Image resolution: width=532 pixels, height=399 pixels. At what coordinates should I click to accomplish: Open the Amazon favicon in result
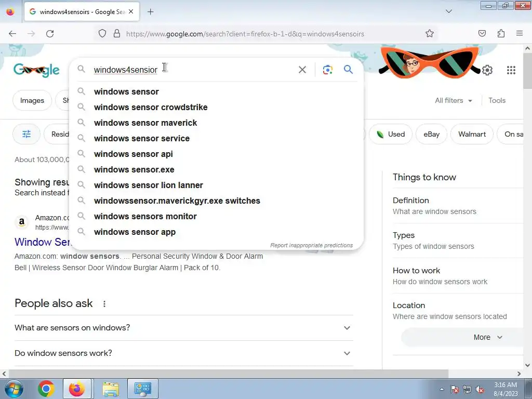tap(22, 222)
